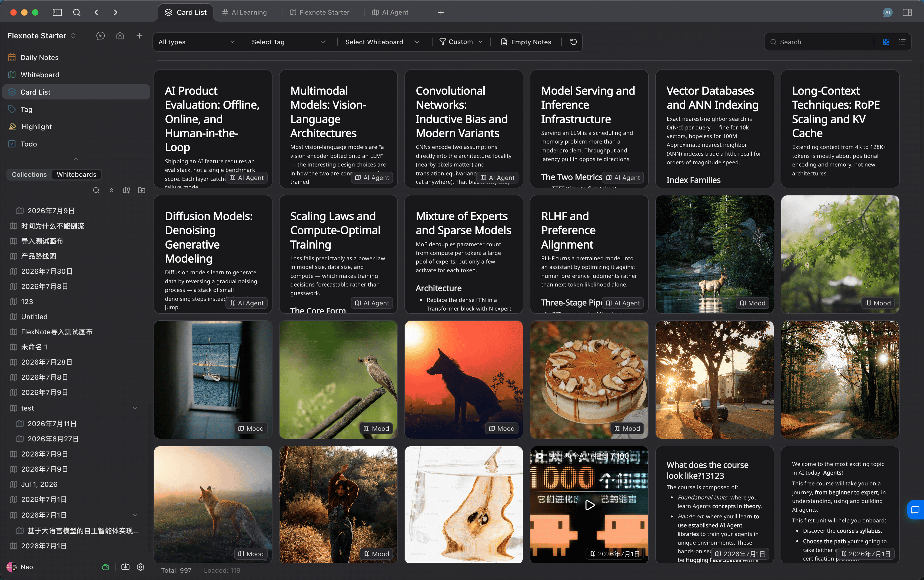Click the AI avatar badge in title bar
The width and height of the screenshot is (924, 580).
(887, 12)
